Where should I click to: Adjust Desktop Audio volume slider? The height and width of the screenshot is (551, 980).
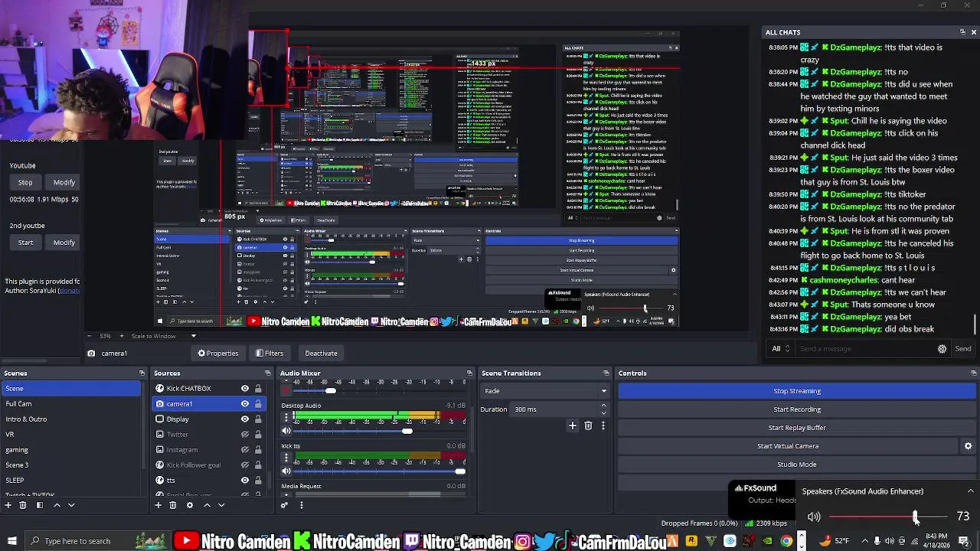tap(407, 431)
